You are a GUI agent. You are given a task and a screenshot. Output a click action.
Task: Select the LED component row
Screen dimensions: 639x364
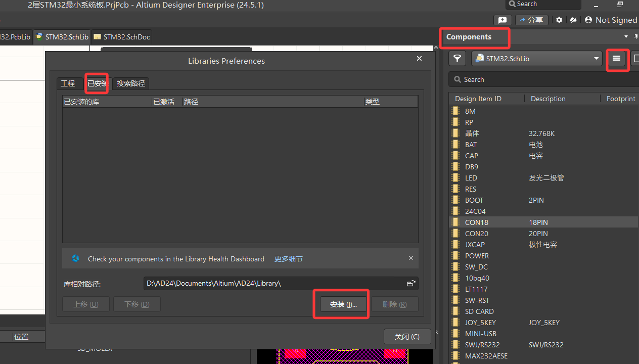click(544, 178)
